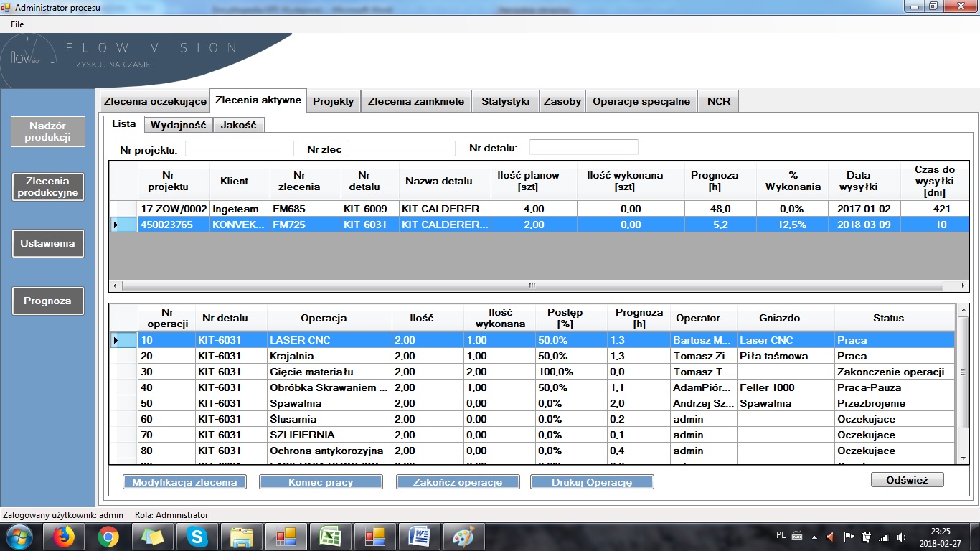
Task: Focus the Nr zlec filter field
Action: [401, 149]
